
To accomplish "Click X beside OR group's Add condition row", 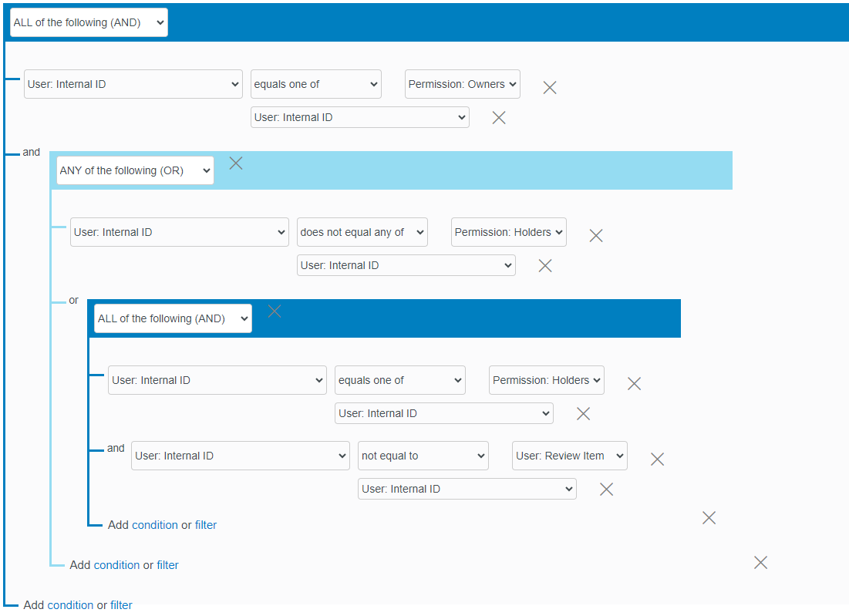I will [x=760, y=562].
